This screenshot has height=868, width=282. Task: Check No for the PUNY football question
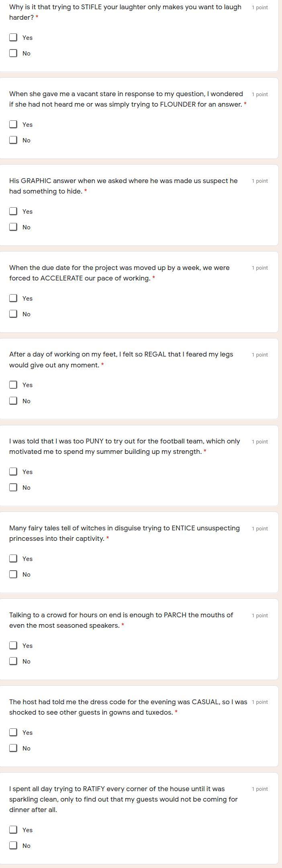(13, 487)
